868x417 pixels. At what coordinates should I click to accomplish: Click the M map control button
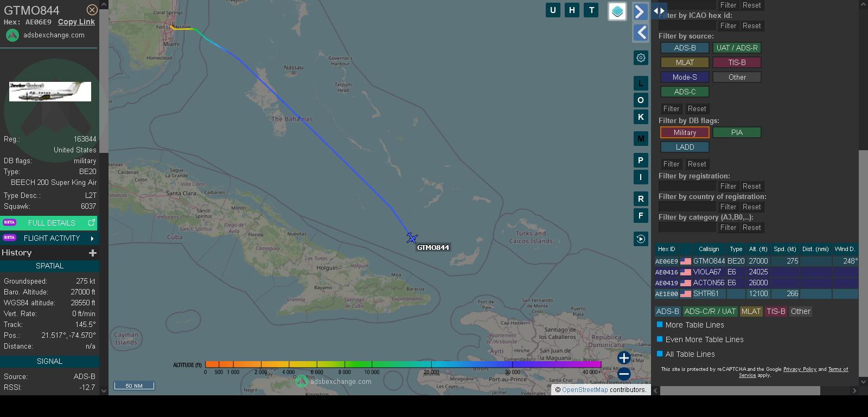[x=641, y=139]
